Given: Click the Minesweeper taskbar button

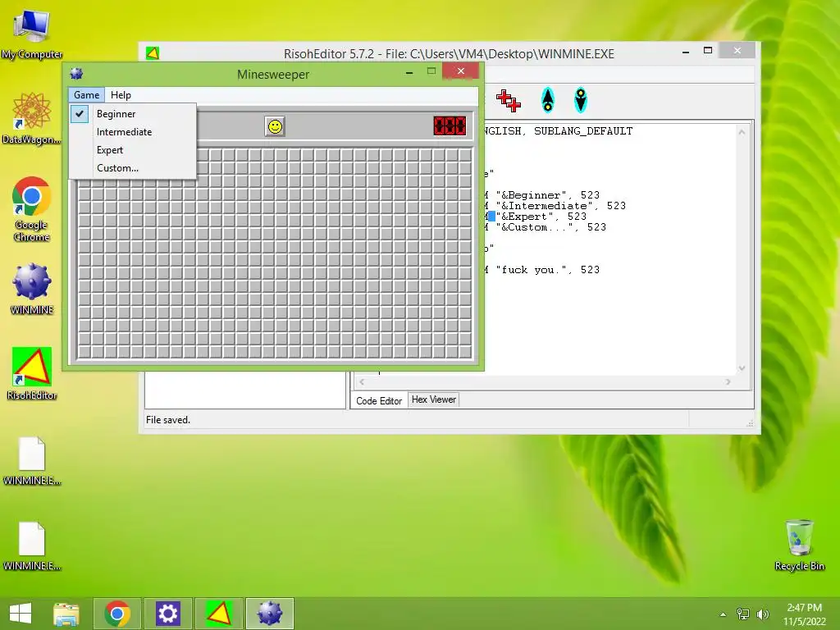Looking at the screenshot, I should click(x=269, y=614).
